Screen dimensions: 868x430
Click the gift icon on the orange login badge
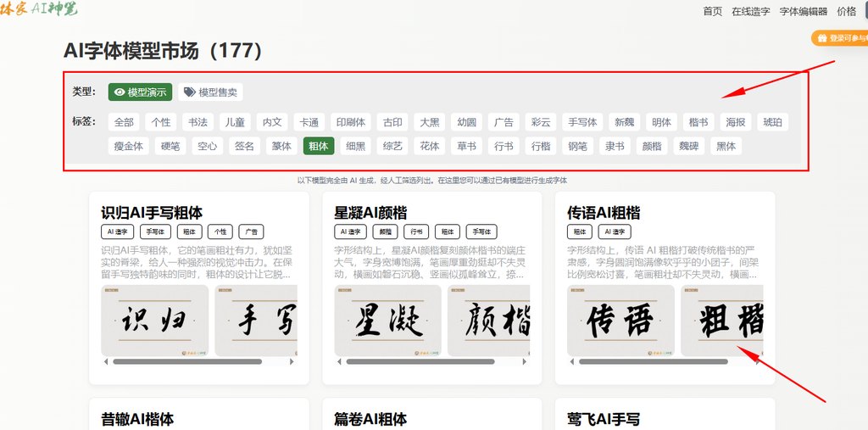(x=822, y=38)
